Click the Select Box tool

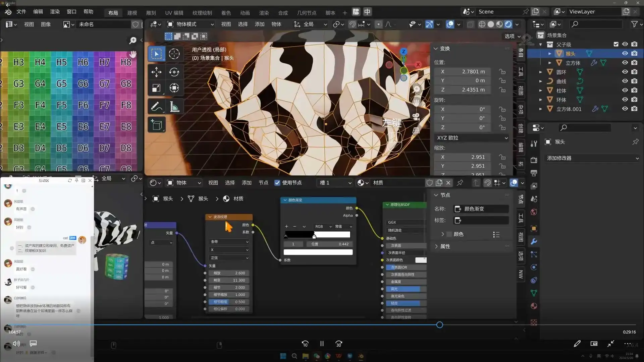click(156, 54)
